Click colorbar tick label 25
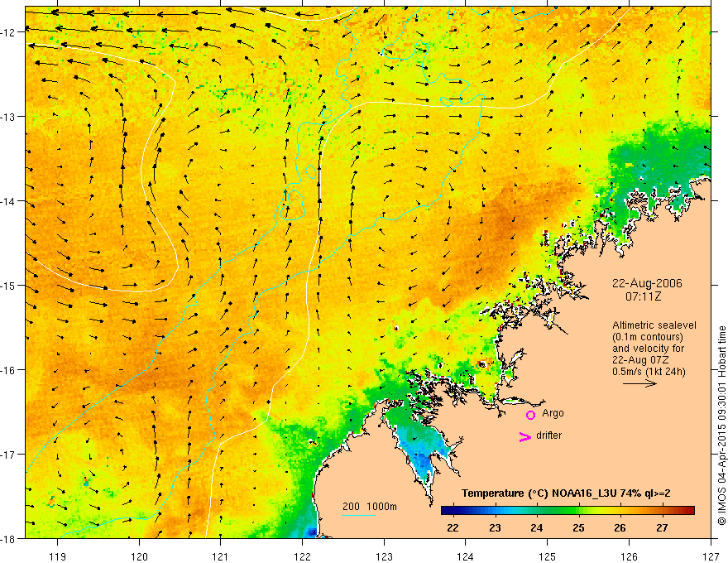 (578, 527)
